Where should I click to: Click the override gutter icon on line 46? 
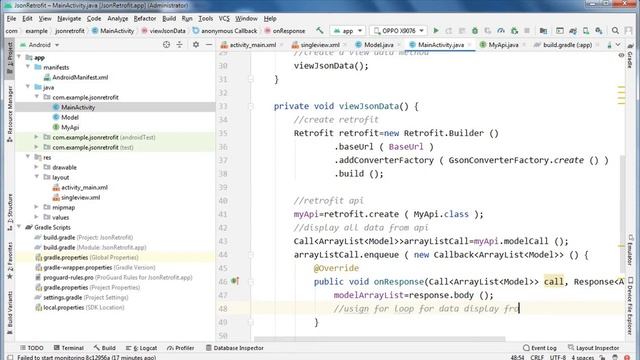pos(235,281)
